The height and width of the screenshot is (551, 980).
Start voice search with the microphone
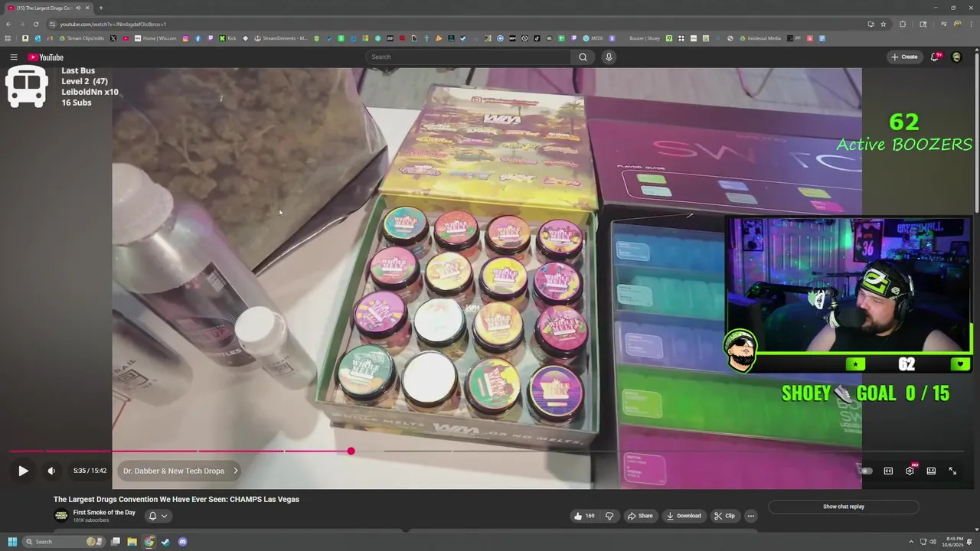(x=609, y=57)
